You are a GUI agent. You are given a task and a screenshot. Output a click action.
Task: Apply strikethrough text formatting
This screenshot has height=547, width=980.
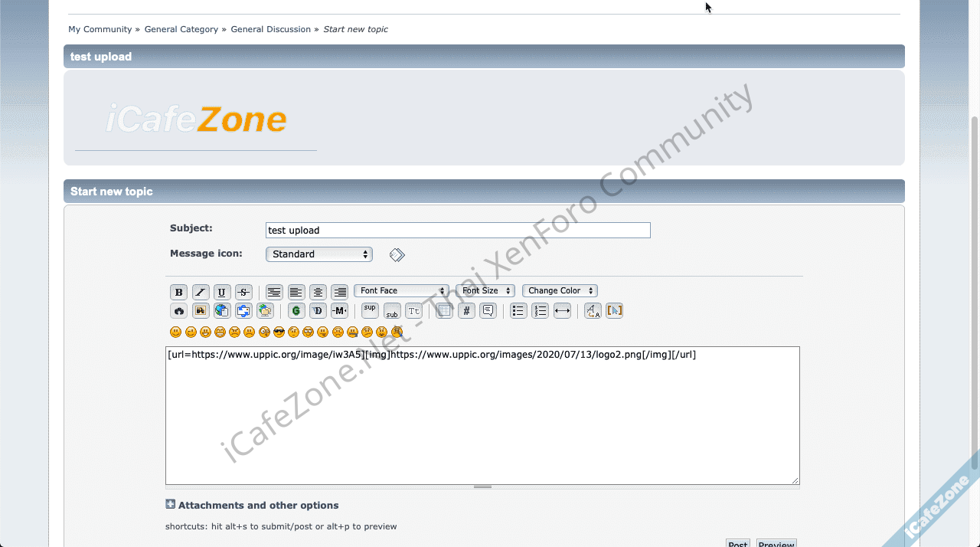[x=243, y=292]
